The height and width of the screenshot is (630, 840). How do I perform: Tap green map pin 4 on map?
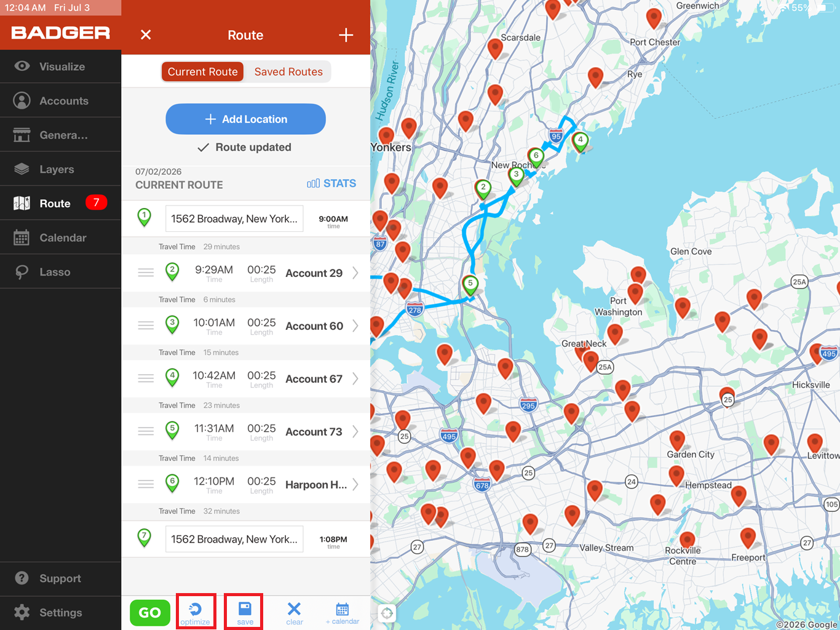[580, 142]
